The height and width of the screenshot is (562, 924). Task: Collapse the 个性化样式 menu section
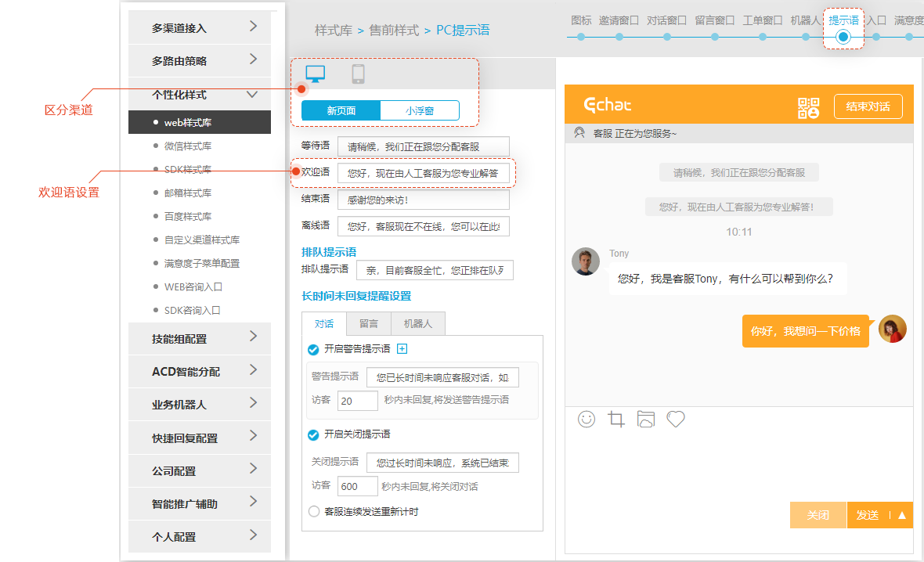click(252, 95)
